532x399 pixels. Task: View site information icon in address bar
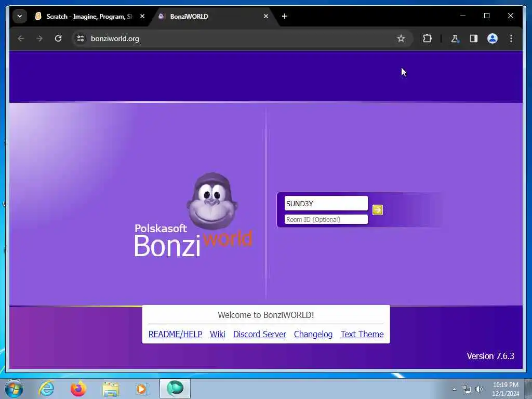(81, 38)
